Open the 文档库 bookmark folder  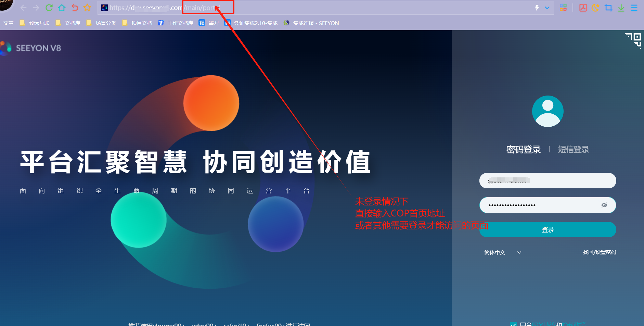pyautogui.click(x=68, y=23)
